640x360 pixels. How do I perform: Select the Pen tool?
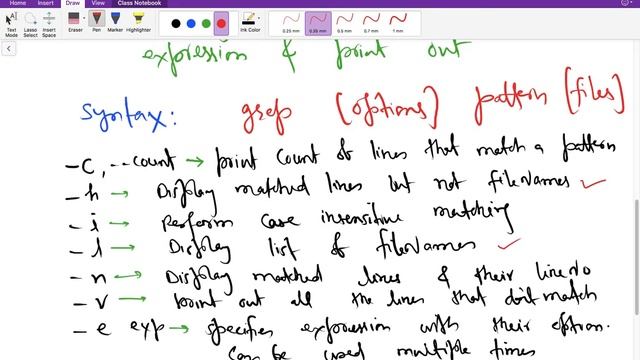tap(96, 22)
